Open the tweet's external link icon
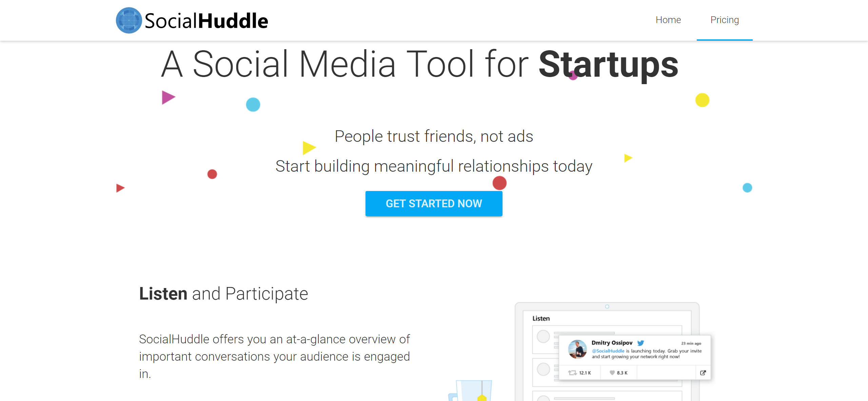Screen dimensions: 868x401 (x=703, y=373)
